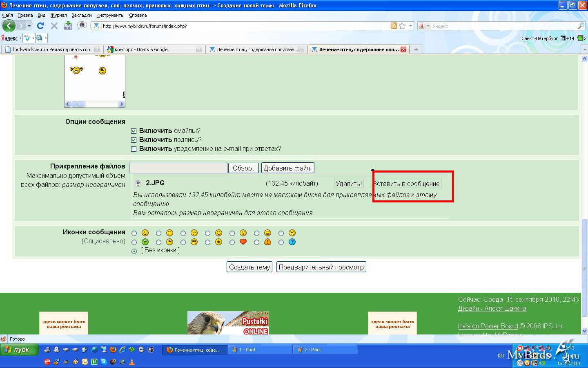588x368 pixels.
Task: Open the Инструменты menu
Action: pyautogui.click(x=110, y=15)
